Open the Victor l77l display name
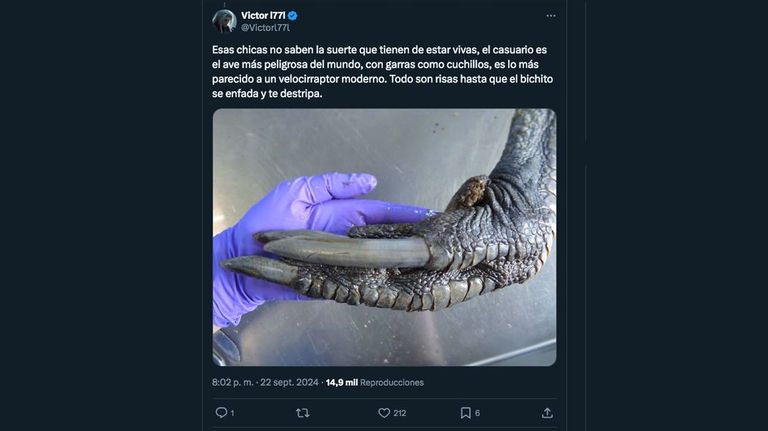 263,16
